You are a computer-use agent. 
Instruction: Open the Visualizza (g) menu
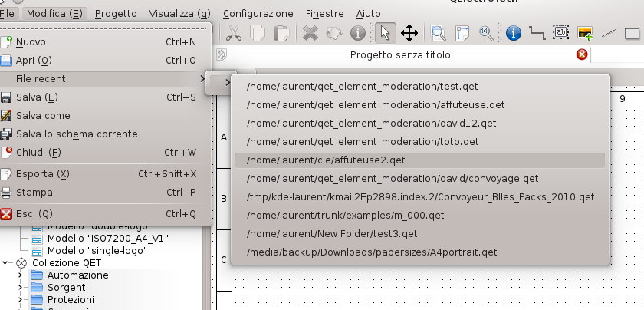tap(180, 14)
